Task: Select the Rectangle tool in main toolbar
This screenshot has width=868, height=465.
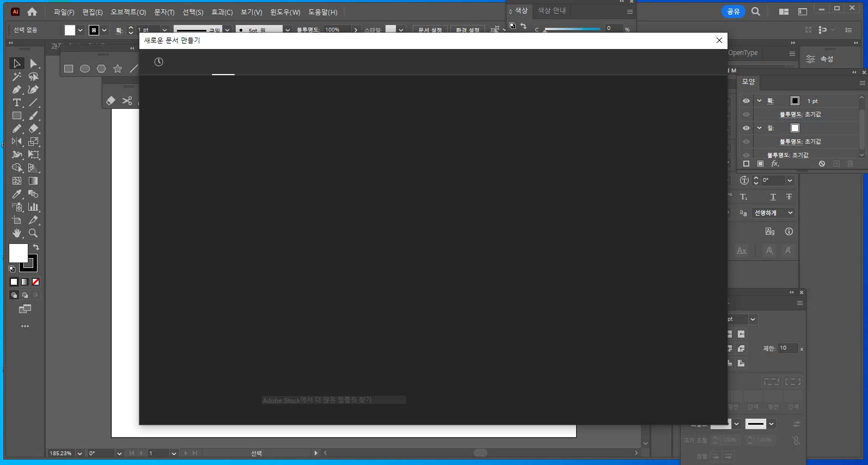Action: click(x=16, y=116)
